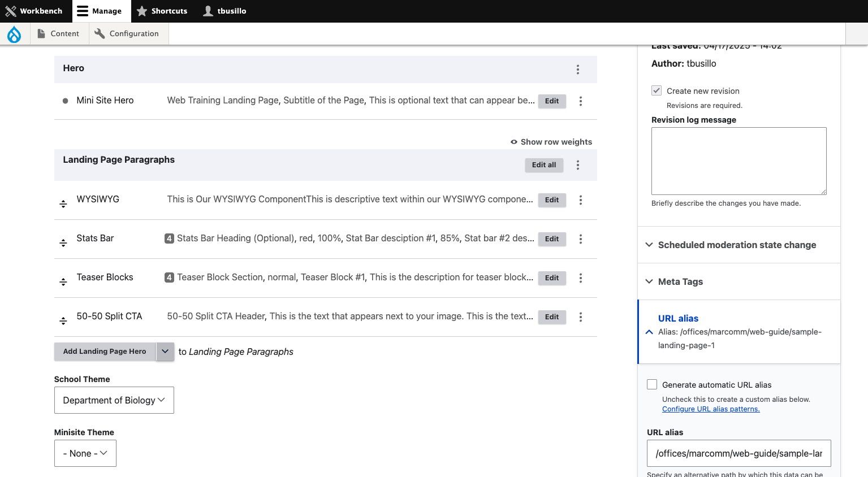Edit the Stats Bar paragraph
Viewport: 868px width, 477px height.
pos(552,239)
